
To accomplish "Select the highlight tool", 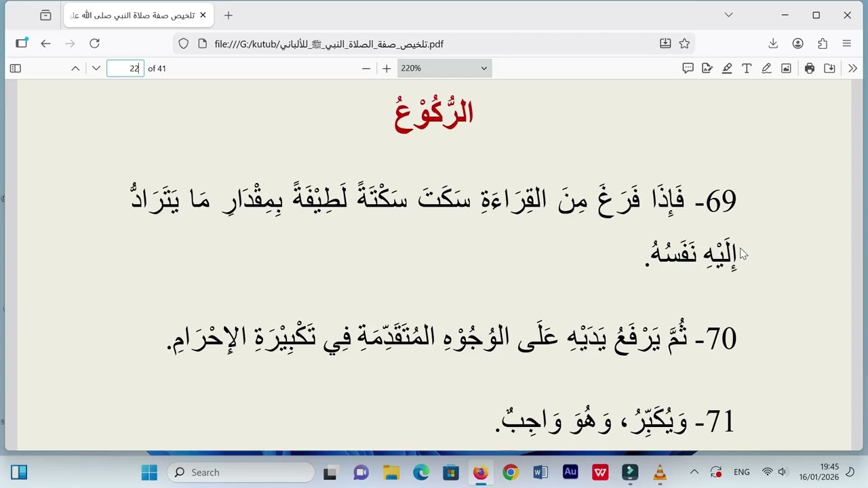I will (727, 68).
